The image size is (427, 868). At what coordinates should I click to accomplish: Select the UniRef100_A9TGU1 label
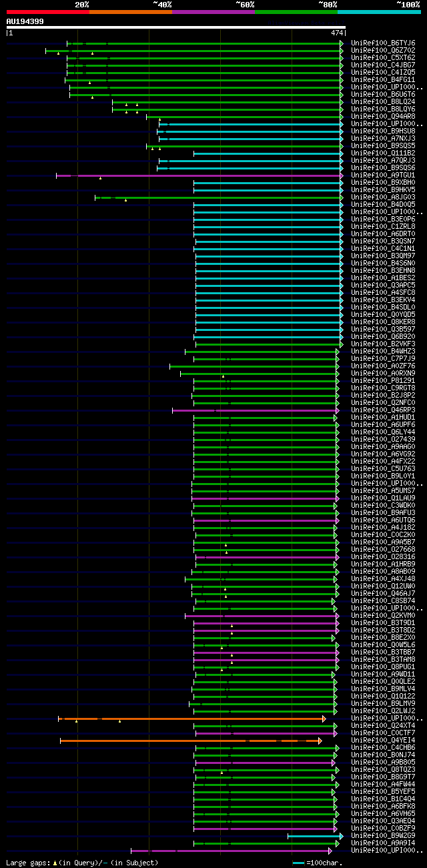point(383,175)
